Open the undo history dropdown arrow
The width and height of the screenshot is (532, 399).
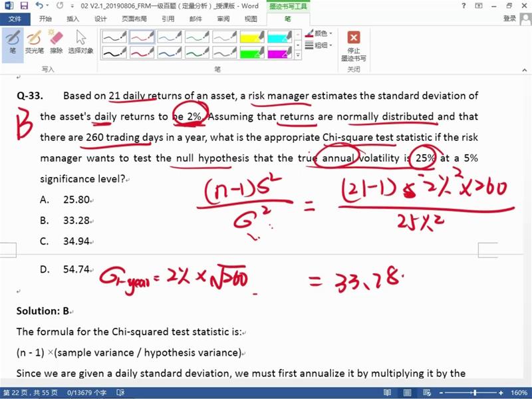point(47,6)
